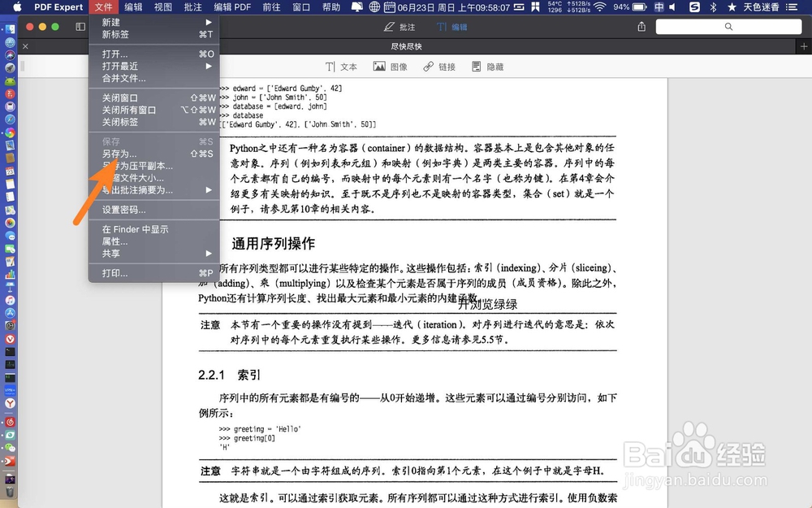Open the Apple menu

(18, 7)
